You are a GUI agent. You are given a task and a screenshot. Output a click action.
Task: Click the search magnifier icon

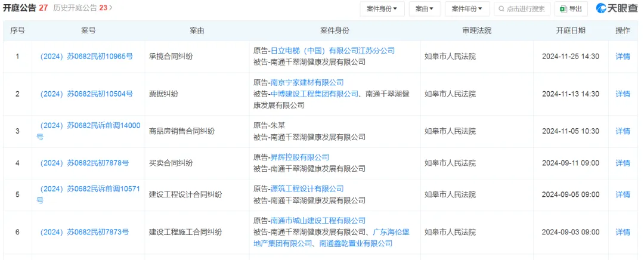(501, 9)
